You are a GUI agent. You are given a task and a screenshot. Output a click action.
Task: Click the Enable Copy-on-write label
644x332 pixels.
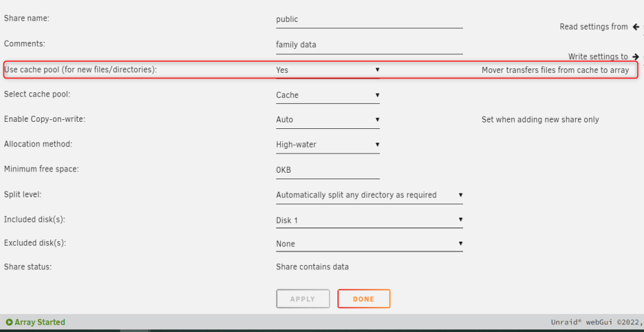(x=44, y=119)
